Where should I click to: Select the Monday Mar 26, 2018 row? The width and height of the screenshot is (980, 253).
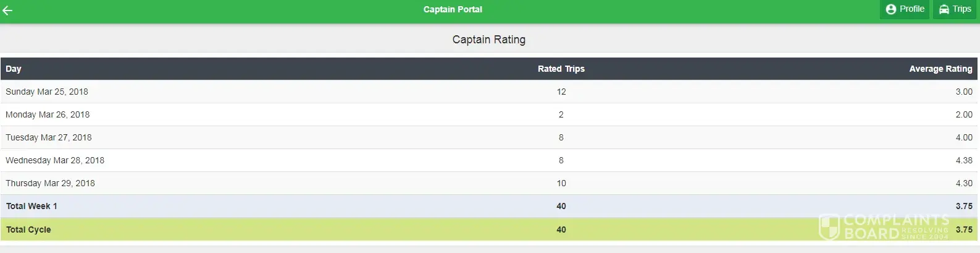[x=48, y=114]
